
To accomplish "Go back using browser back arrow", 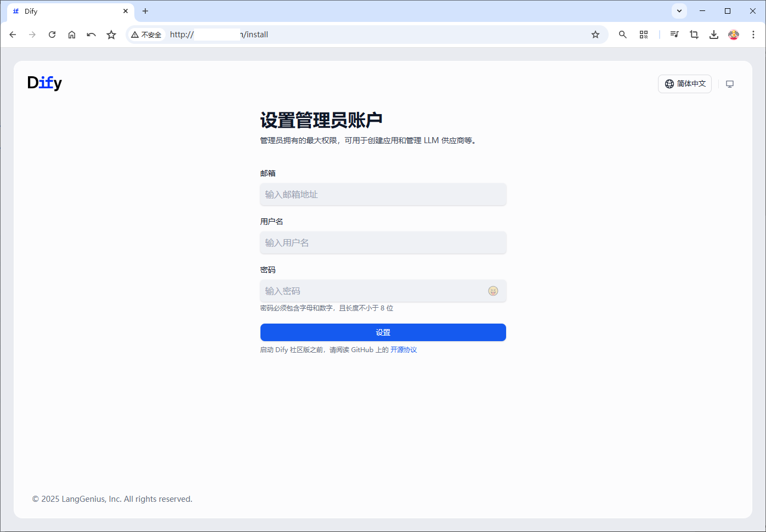I will (x=13, y=35).
